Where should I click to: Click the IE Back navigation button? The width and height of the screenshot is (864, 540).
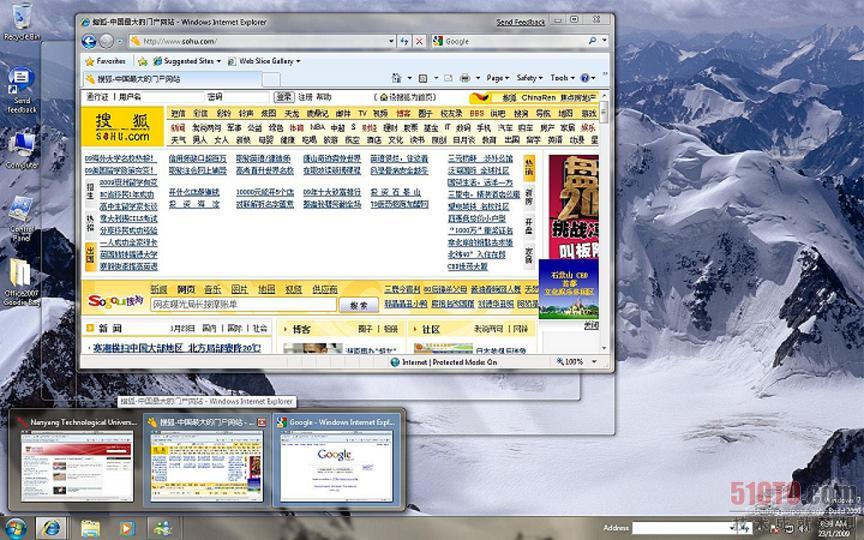[89, 41]
